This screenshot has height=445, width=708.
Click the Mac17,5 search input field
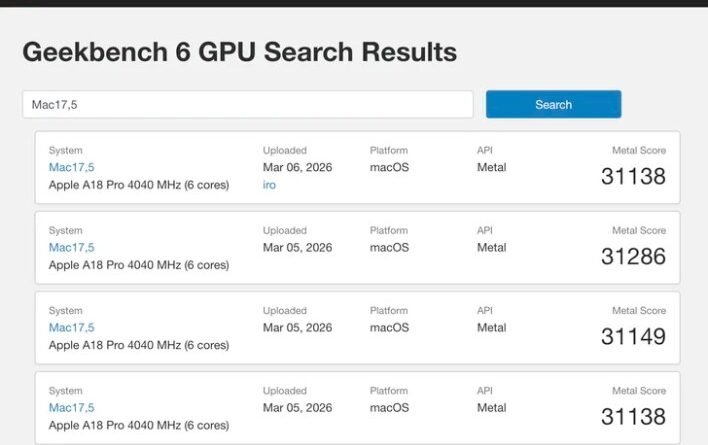coord(247,105)
